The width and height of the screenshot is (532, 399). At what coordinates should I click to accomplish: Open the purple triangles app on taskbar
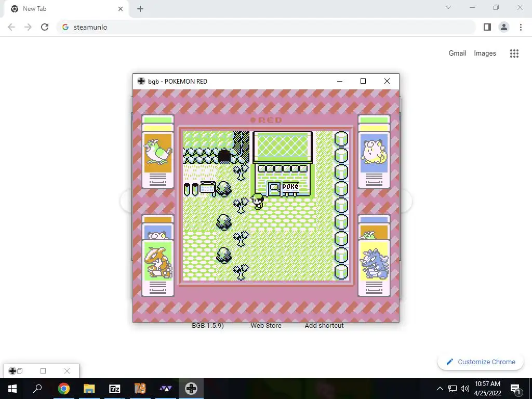tap(166, 389)
